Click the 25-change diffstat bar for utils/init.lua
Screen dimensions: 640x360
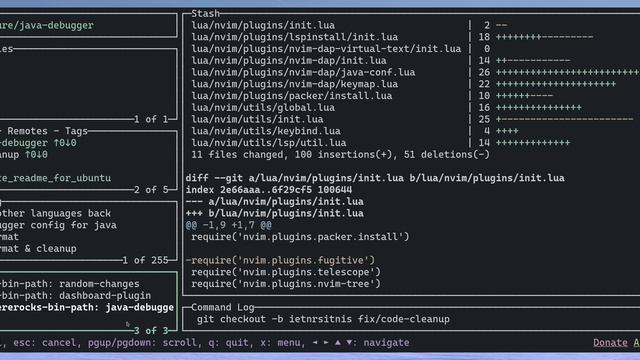[x=564, y=120]
